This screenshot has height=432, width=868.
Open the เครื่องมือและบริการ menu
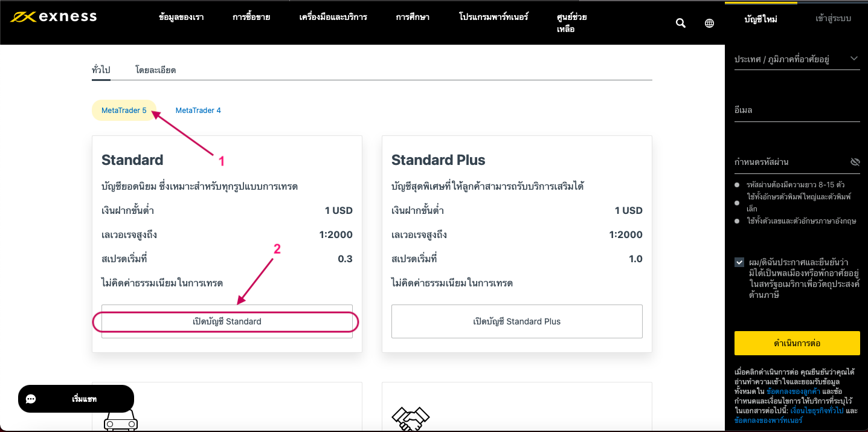pos(333,18)
